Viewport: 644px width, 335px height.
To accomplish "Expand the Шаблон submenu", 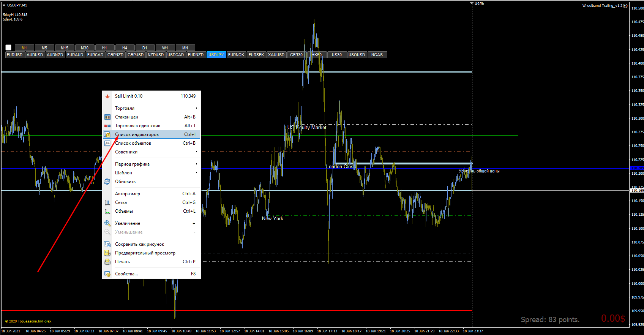I will click(x=151, y=173).
